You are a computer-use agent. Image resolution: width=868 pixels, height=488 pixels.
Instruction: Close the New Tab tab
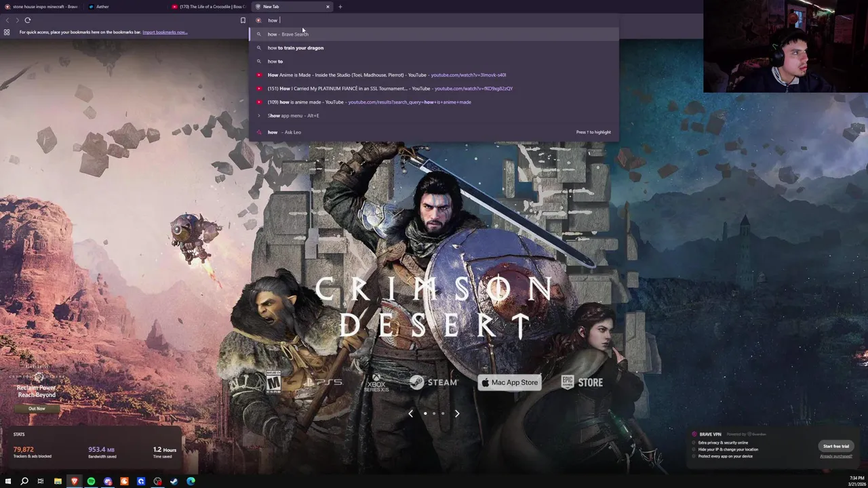coord(328,7)
